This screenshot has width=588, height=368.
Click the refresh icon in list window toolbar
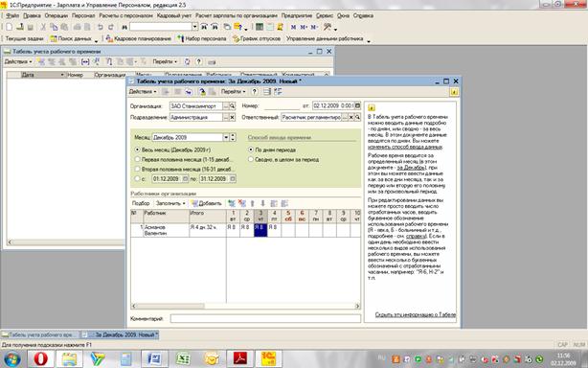(187, 62)
